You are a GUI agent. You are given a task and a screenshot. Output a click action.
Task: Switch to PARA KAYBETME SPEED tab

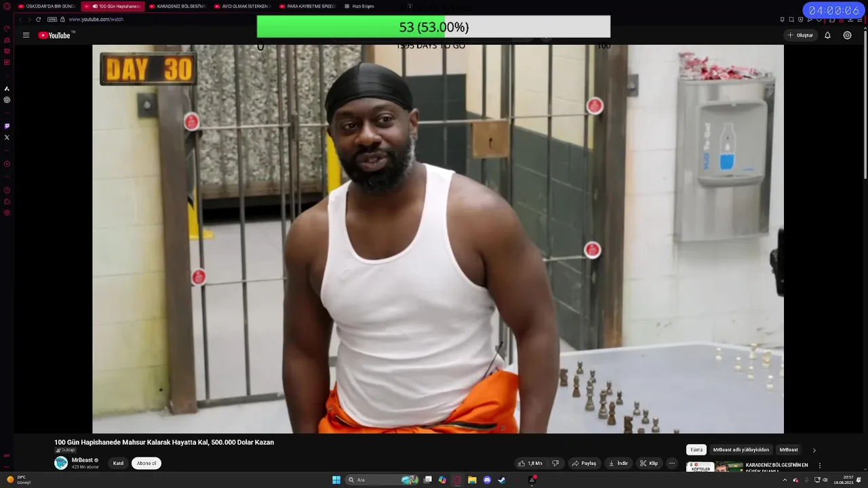(x=307, y=6)
